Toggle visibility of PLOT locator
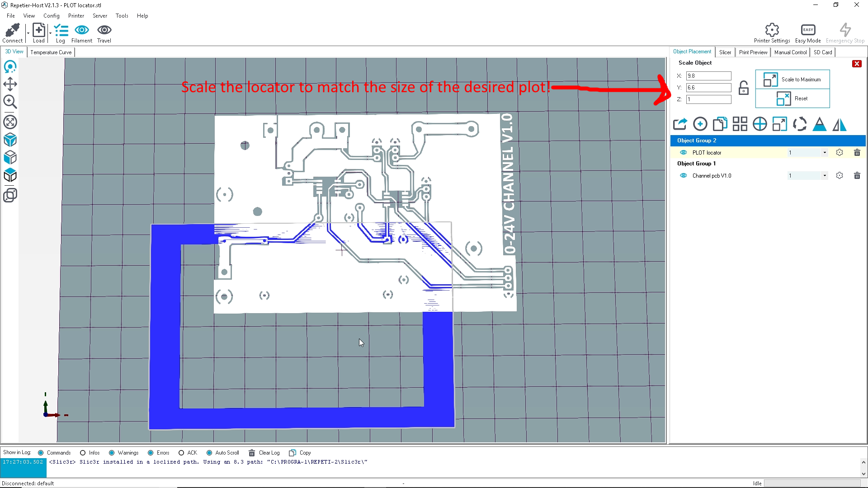The image size is (868, 488). [x=683, y=152]
